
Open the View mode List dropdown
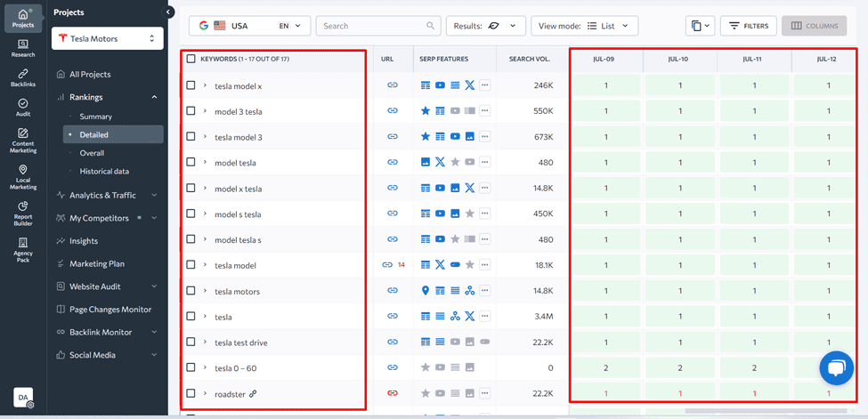tap(584, 26)
